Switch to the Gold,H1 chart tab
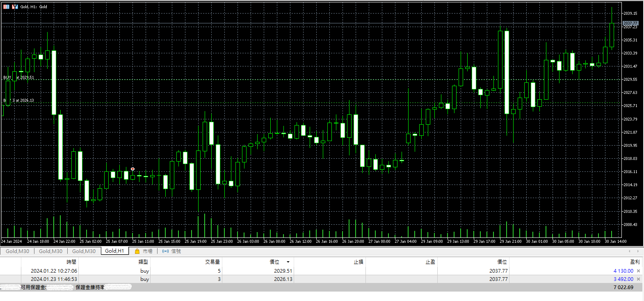644x301 pixels. (x=114, y=251)
